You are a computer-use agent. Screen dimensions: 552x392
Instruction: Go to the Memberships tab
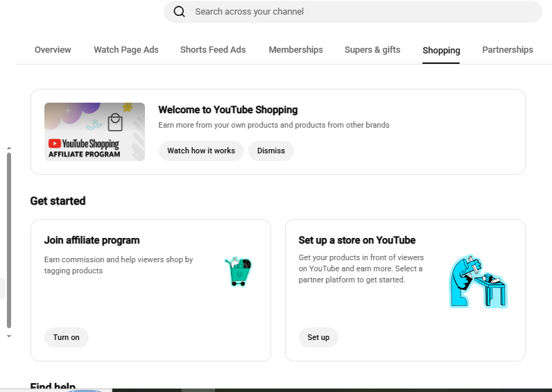coord(295,50)
